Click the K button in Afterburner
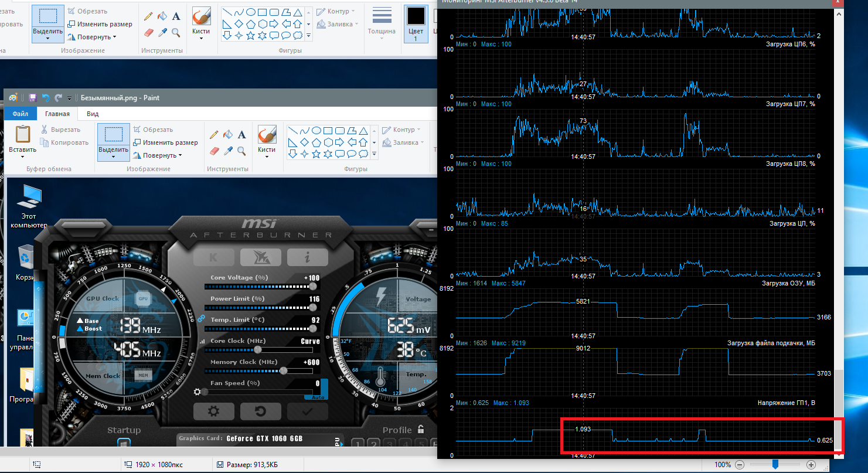 click(x=214, y=257)
